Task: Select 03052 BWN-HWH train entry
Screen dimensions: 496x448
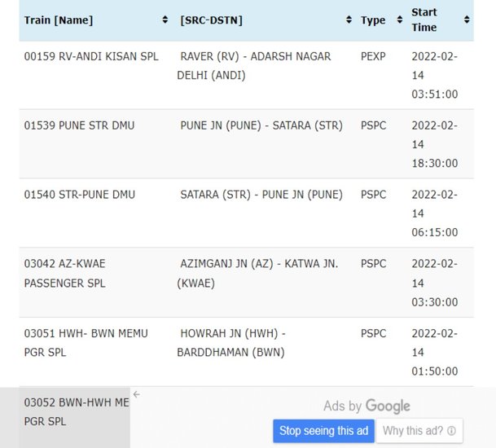Action: click(x=77, y=411)
